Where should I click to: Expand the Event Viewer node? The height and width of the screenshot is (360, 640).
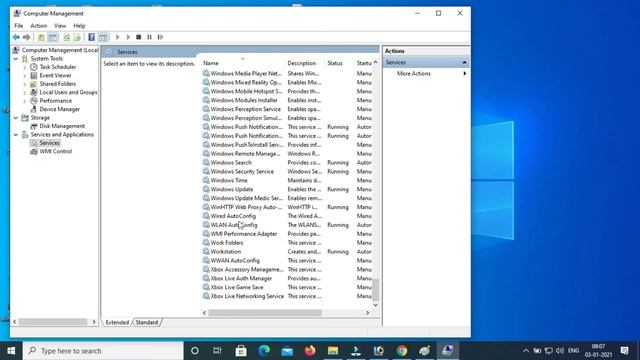[24, 76]
